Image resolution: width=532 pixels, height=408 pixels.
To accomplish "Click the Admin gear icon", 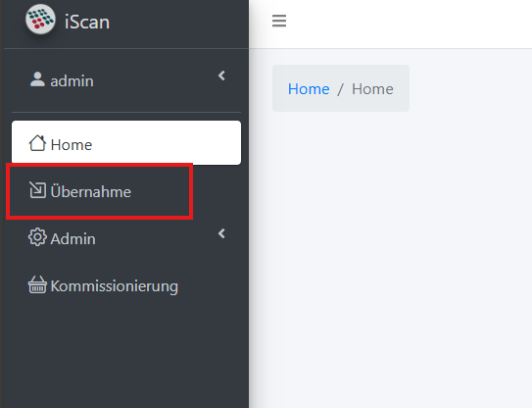I will pyautogui.click(x=37, y=237).
